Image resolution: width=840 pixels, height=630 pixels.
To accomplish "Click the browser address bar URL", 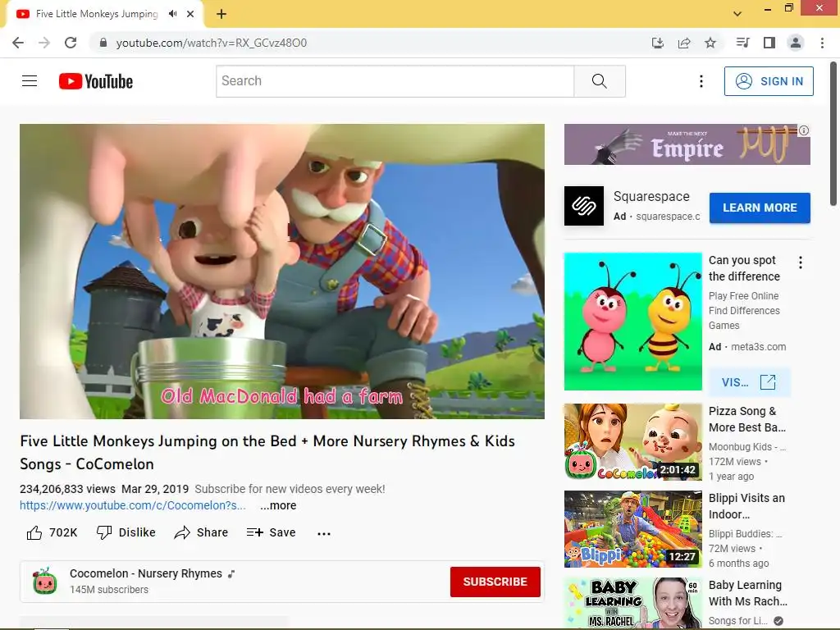I will click(x=212, y=43).
